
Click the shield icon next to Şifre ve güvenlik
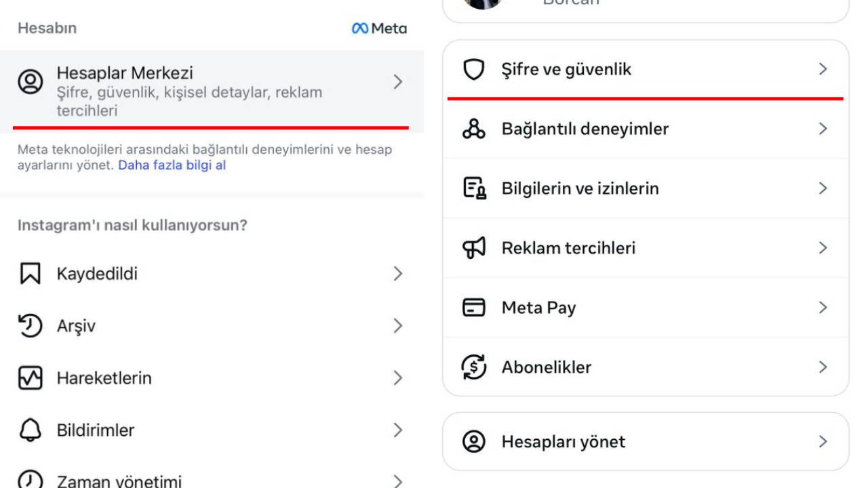coord(475,68)
